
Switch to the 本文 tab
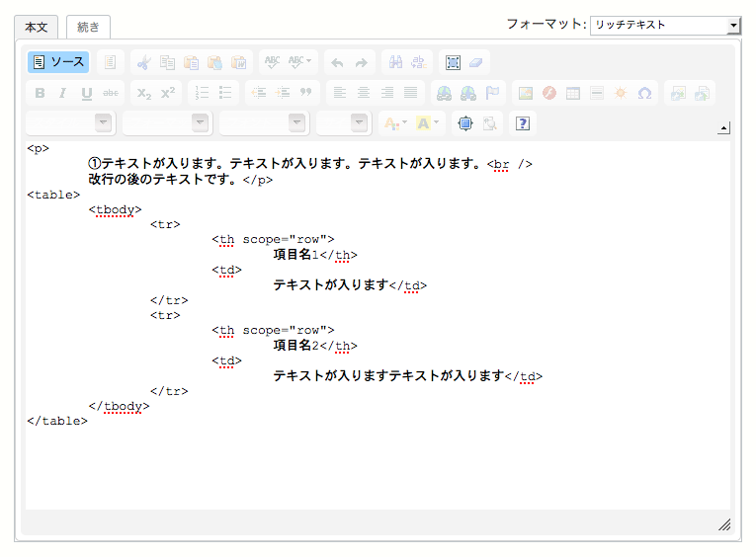tap(37, 27)
